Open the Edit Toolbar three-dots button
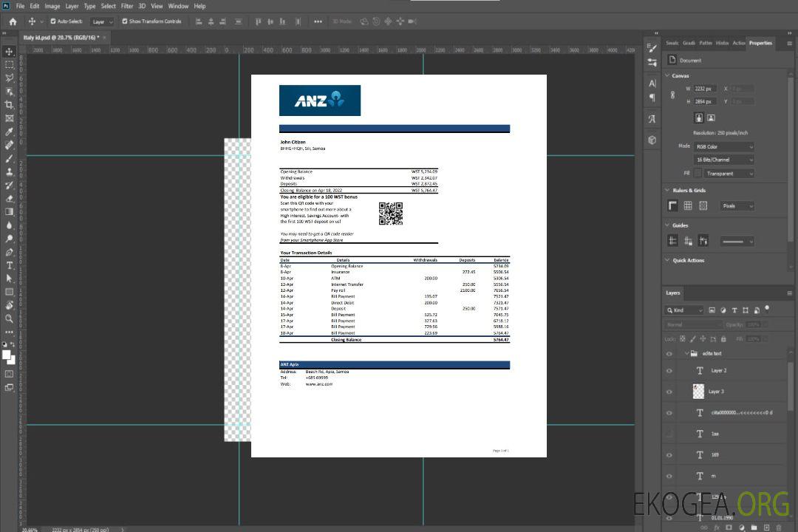 [9, 332]
